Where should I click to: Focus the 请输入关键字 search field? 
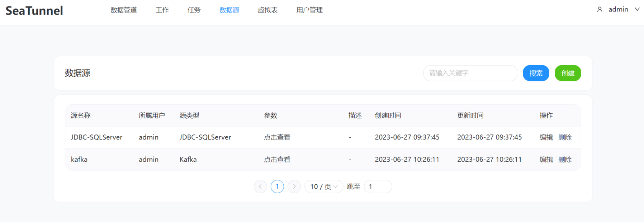coord(470,73)
